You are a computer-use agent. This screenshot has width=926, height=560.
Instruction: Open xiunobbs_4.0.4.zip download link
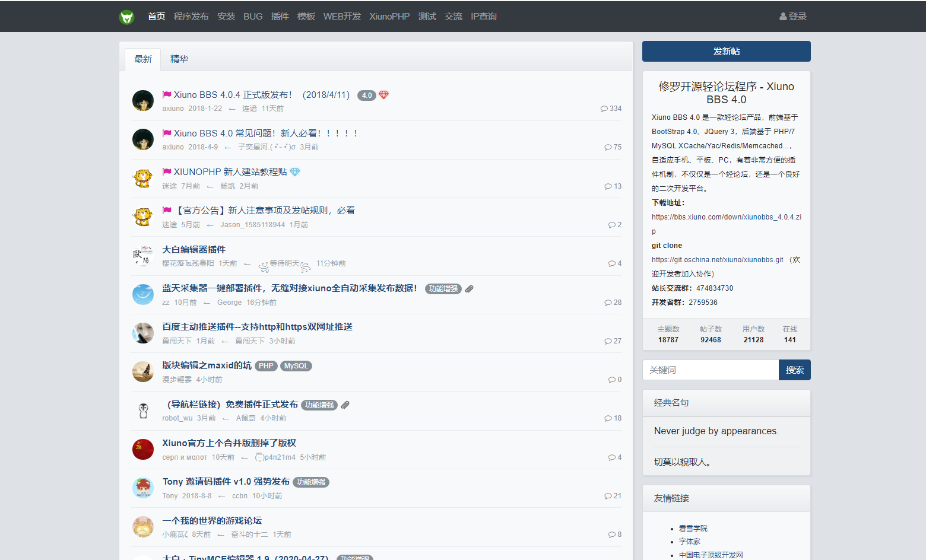tap(727, 224)
